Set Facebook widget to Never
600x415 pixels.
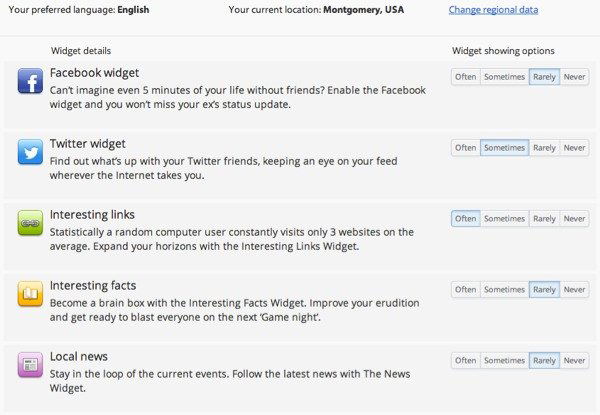(574, 77)
